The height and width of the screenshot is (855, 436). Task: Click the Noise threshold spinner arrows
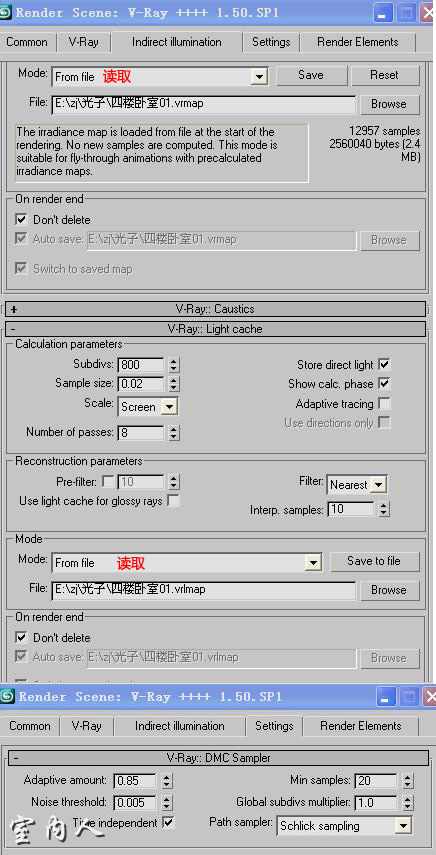point(167,802)
